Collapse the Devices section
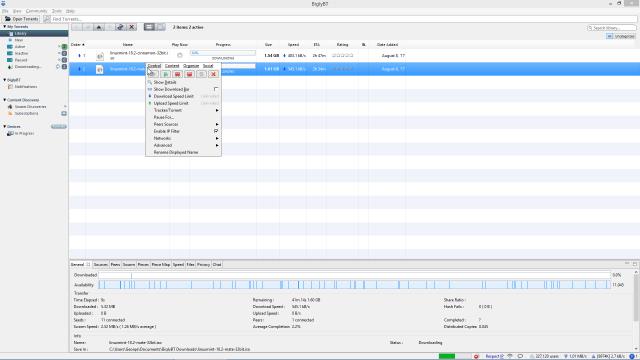 tap(4, 127)
